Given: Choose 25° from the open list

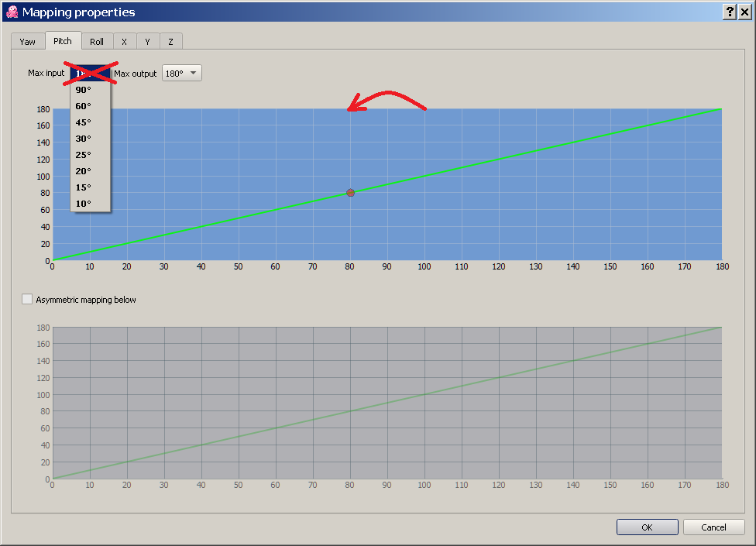Looking at the screenshot, I should 83,154.
